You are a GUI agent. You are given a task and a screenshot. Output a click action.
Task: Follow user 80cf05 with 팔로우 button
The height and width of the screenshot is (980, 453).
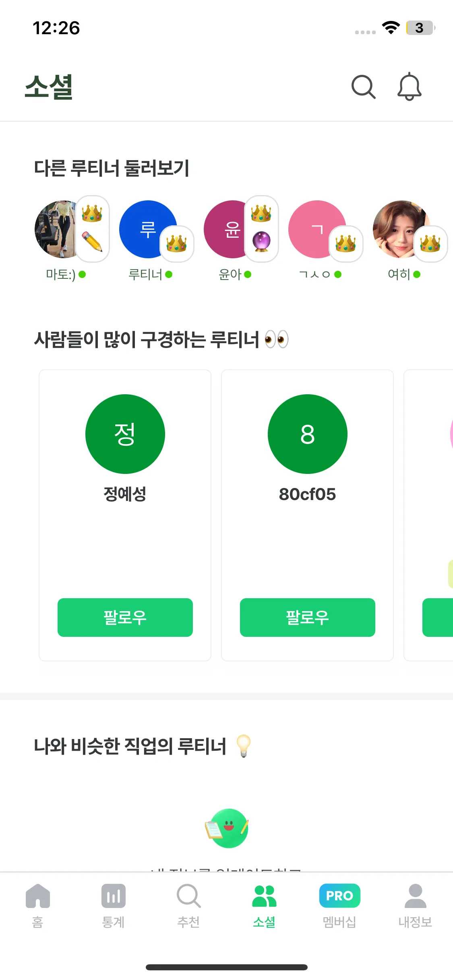[x=307, y=617]
